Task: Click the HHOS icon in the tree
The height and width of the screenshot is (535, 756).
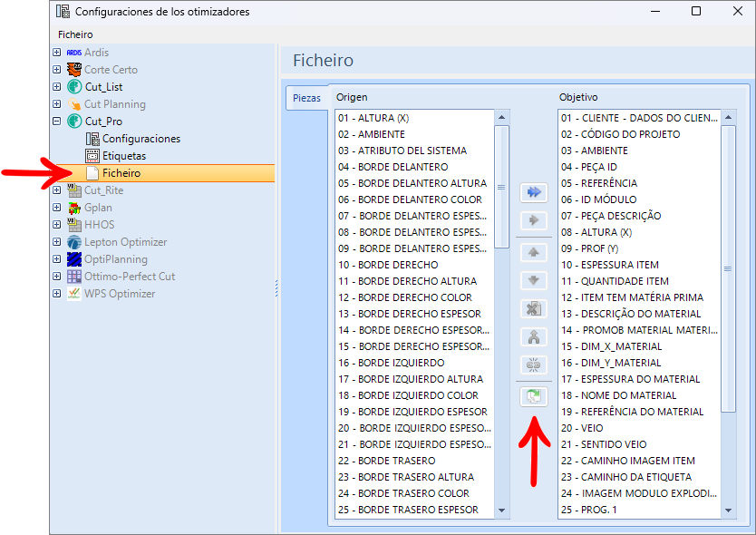Action: click(73, 225)
